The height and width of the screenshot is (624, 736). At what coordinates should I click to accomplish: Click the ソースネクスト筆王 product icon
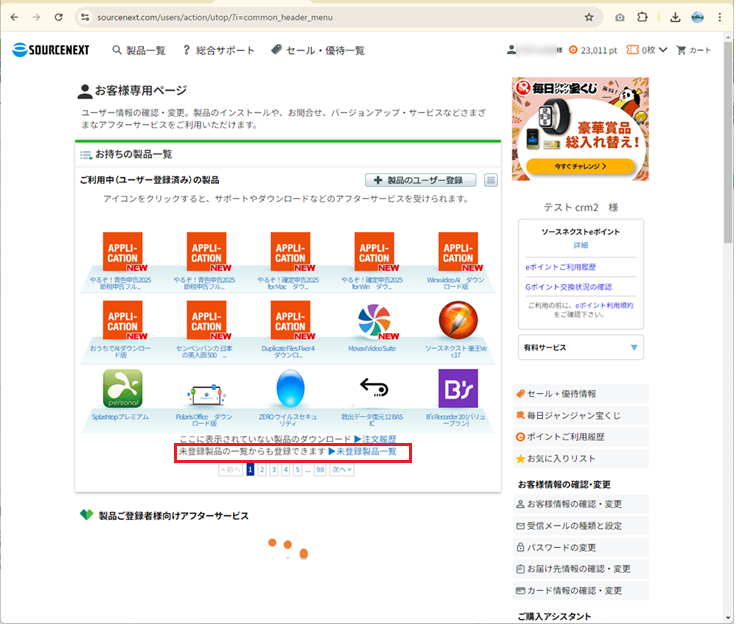pos(458,321)
